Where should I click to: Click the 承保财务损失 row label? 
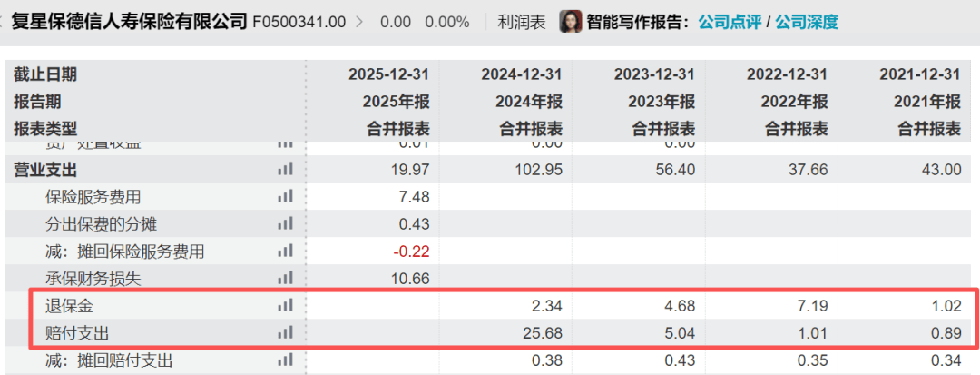point(93,278)
